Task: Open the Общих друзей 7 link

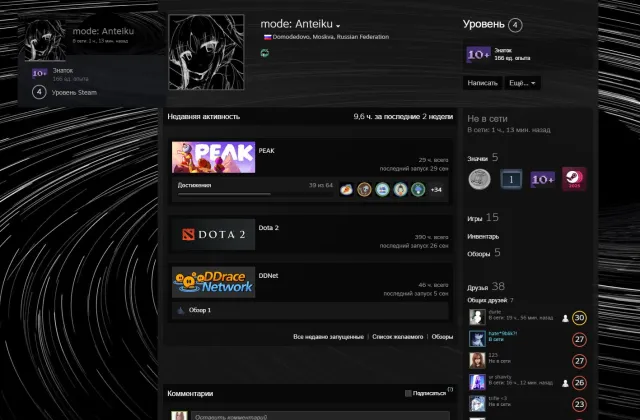Action: (490, 300)
